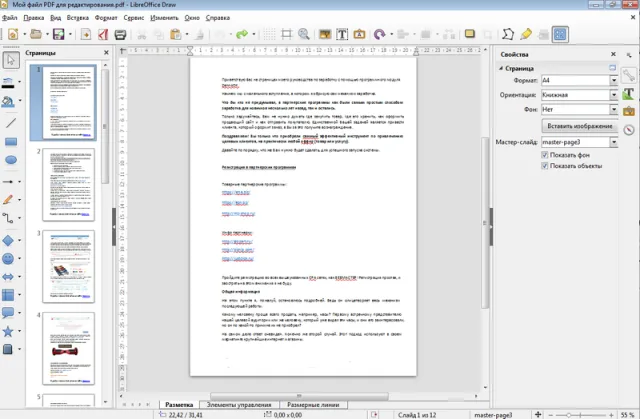Select page 3 thumbnail
Viewport: 640px width, 419px height.
tap(69, 266)
